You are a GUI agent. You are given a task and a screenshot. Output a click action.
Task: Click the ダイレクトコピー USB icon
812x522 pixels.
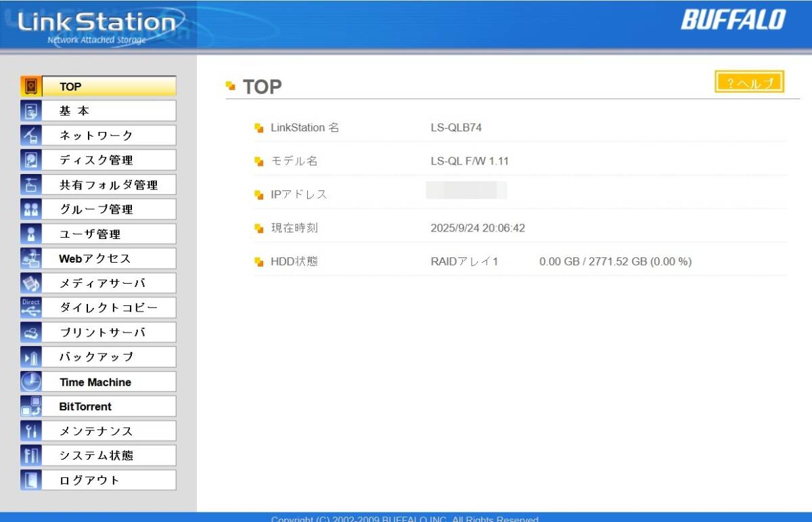(31, 307)
